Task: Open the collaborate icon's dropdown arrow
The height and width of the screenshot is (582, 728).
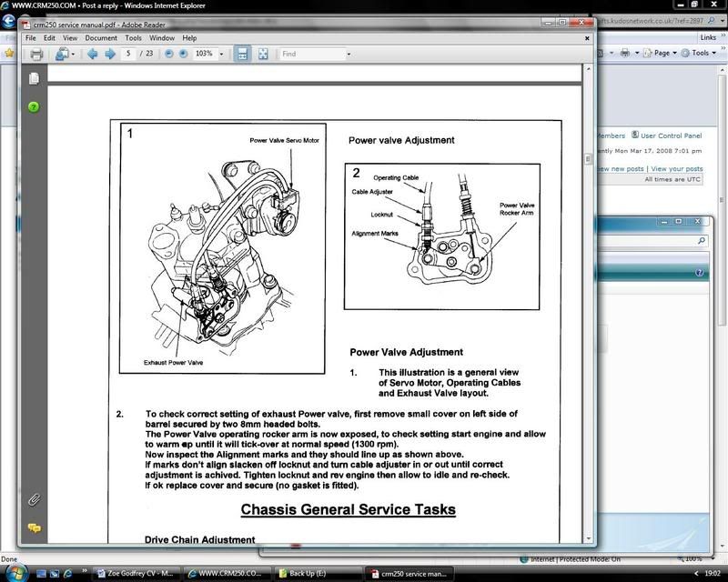Action: [x=74, y=55]
